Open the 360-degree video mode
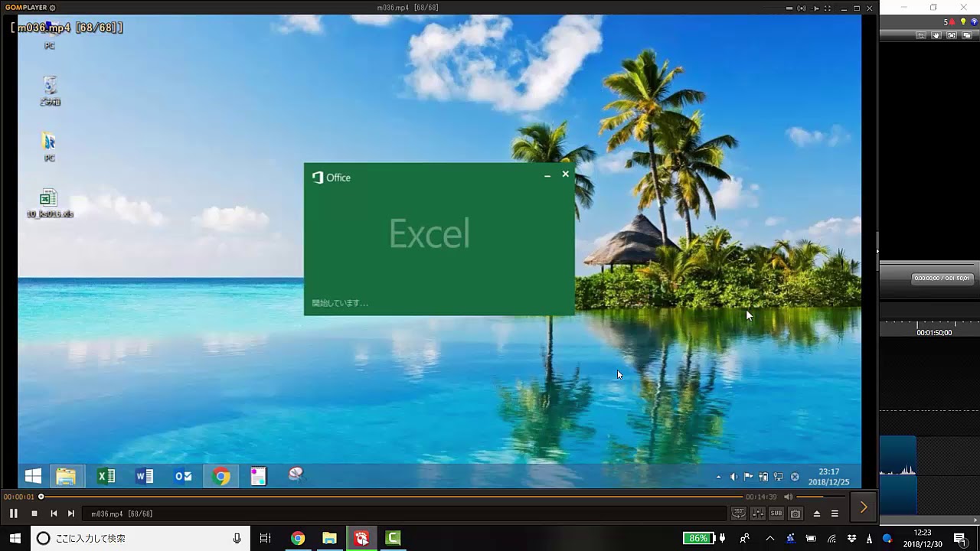Screen dimensions: 980x551 tap(738, 514)
